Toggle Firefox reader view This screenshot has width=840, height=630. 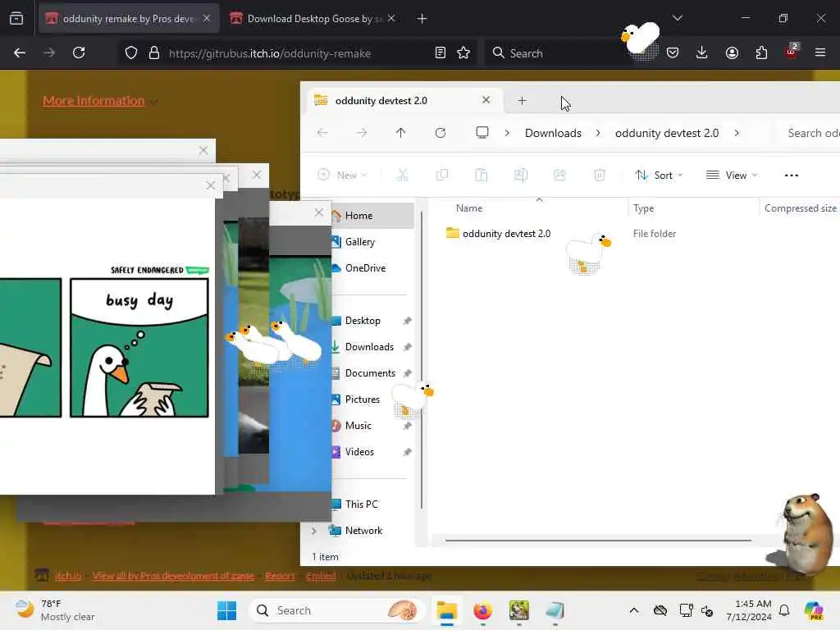click(441, 53)
